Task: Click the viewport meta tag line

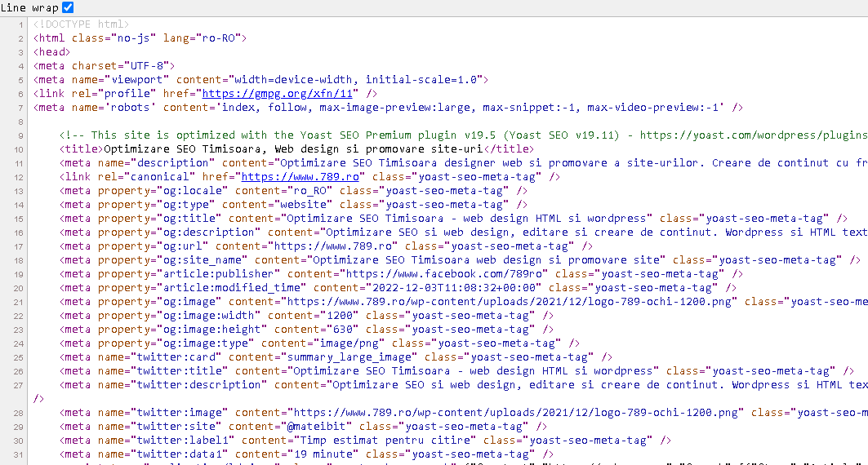Action: (x=260, y=80)
